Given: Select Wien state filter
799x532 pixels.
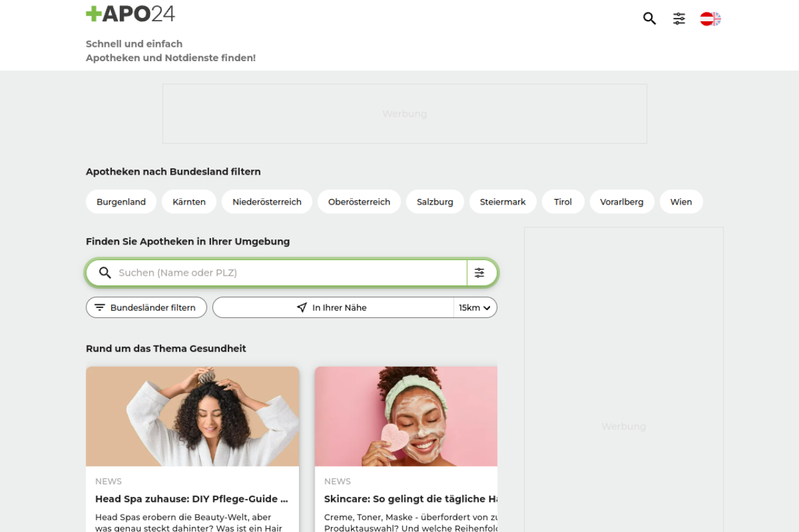Looking at the screenshot, I should pos(681,202).
